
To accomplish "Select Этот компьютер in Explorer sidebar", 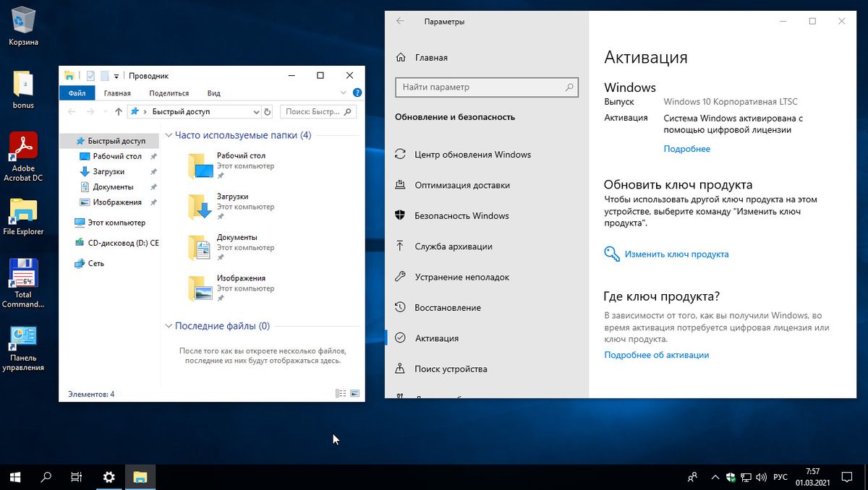I will coord(110,223).
